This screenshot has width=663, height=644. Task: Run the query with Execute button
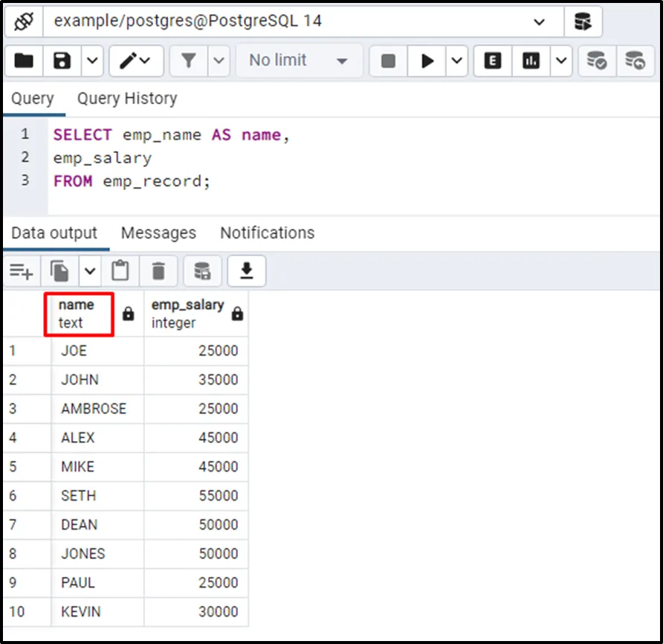coord(427,61)
